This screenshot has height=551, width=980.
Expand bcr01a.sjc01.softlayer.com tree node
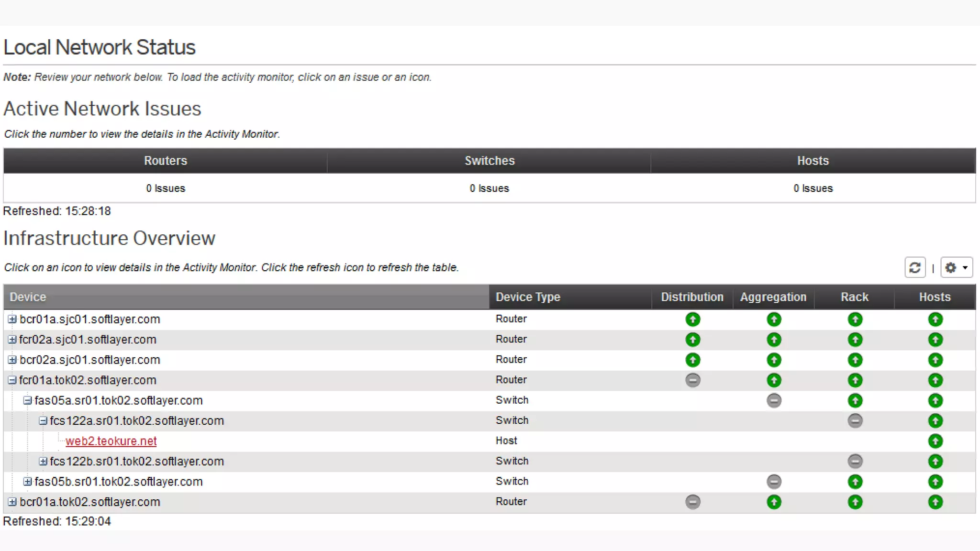(12, 319)
